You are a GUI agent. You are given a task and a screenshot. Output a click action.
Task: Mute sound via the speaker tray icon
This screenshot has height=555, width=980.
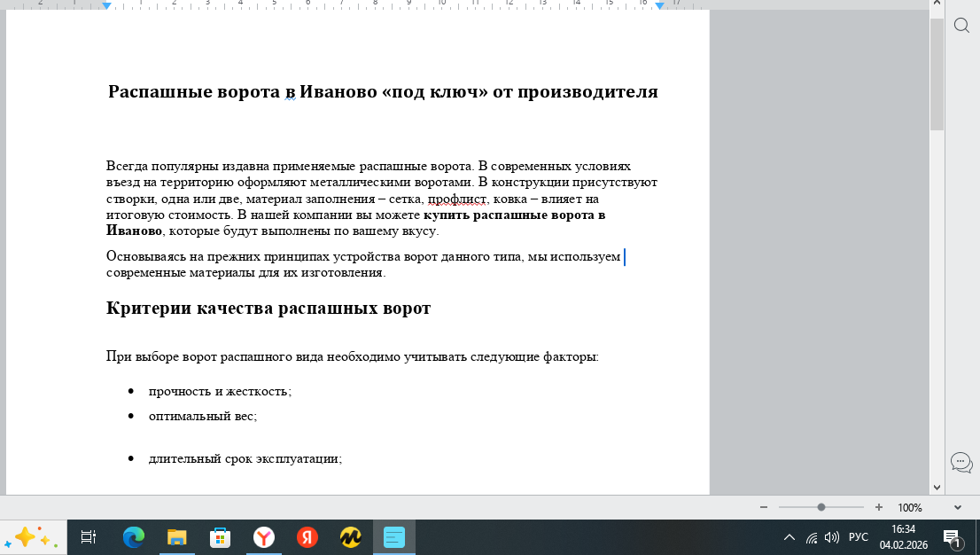[831, 536]
